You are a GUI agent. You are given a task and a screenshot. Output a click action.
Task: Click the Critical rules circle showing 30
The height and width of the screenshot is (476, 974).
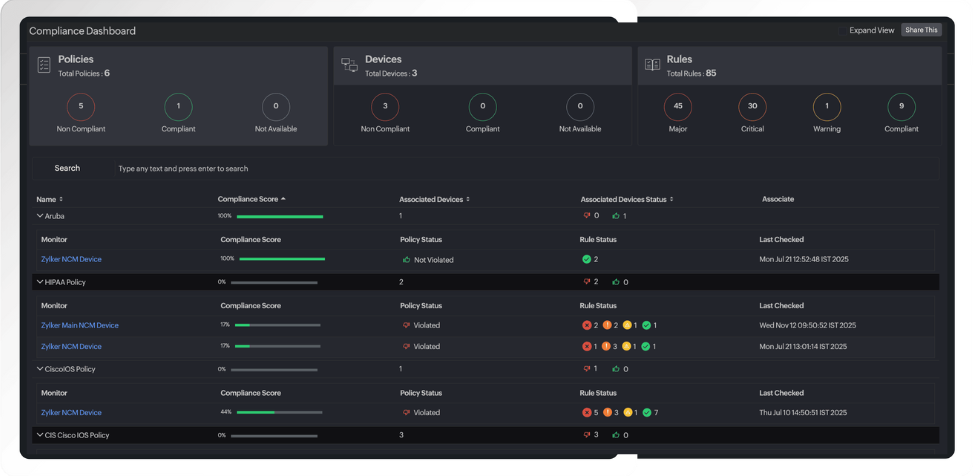752,106
